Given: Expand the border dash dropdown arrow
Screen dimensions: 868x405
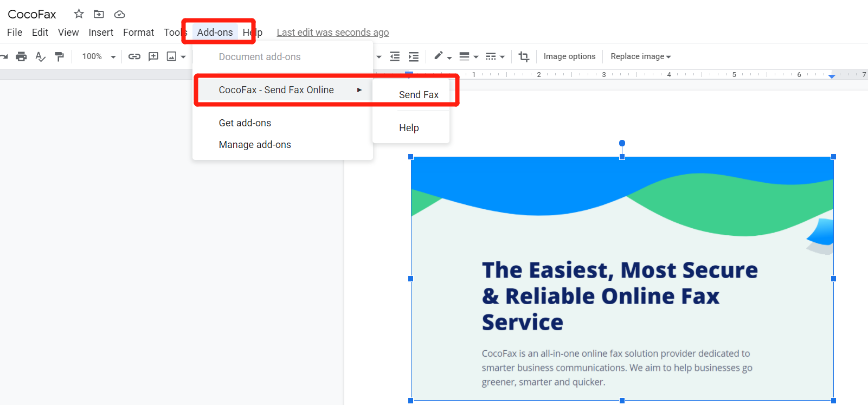Looking at the screenshot, I should point(503,57).
